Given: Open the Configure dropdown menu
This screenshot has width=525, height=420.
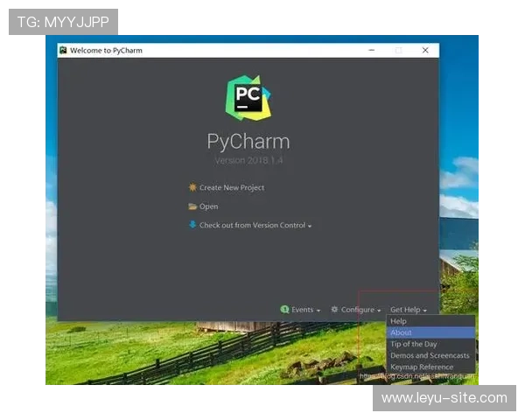Looking at the screenshot, I should click(360, 310).
